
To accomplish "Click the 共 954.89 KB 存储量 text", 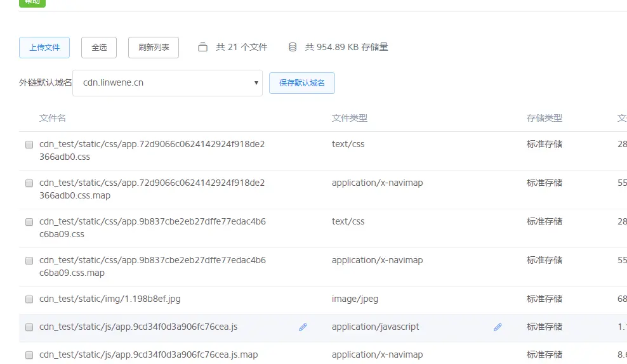I will click(346, 47).
